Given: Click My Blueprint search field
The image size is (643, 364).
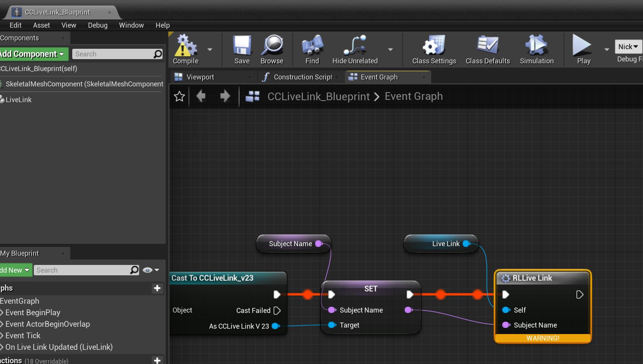Looking at the screenshot, I should [x=87, y=270].
